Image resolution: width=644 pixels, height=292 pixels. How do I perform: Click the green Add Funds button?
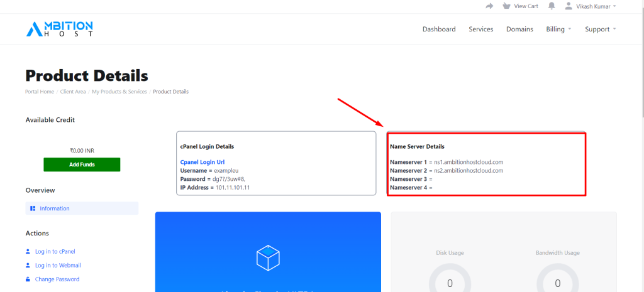tap(82, 165)
